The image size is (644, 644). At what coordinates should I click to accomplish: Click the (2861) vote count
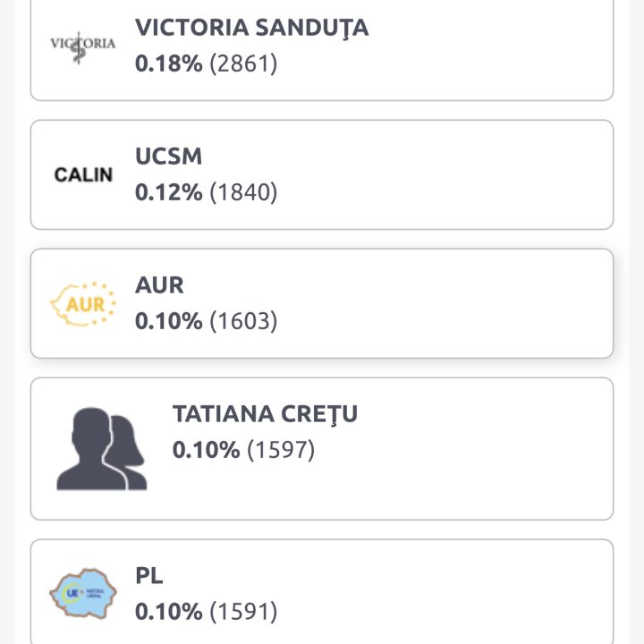243,64
